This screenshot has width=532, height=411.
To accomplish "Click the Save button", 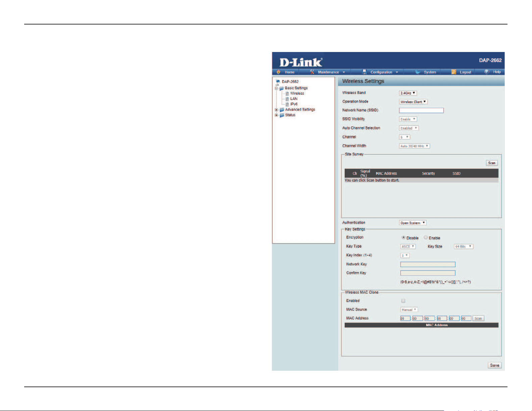I will 495,365.
